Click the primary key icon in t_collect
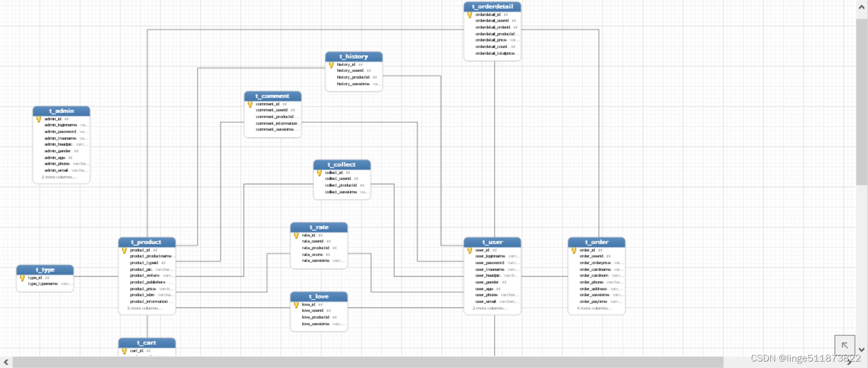The image size is (868, 368). pos(319,173)
